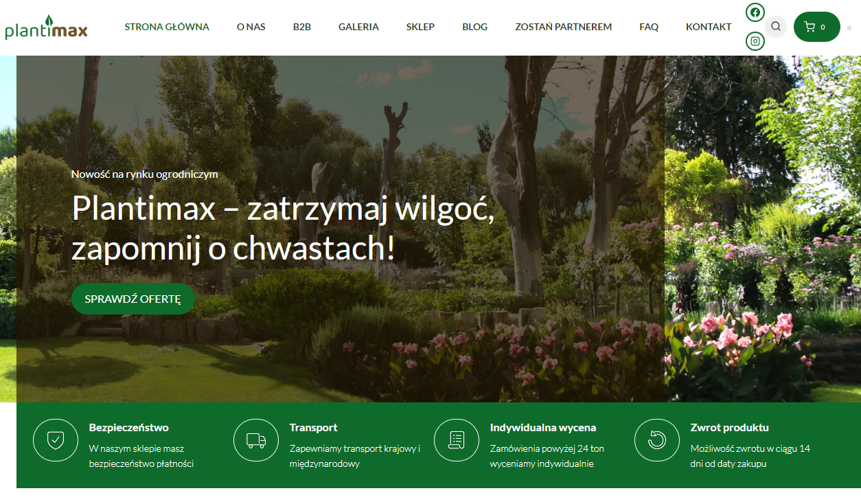
Task: Click the Transport heading
Action: coord(313,427)
